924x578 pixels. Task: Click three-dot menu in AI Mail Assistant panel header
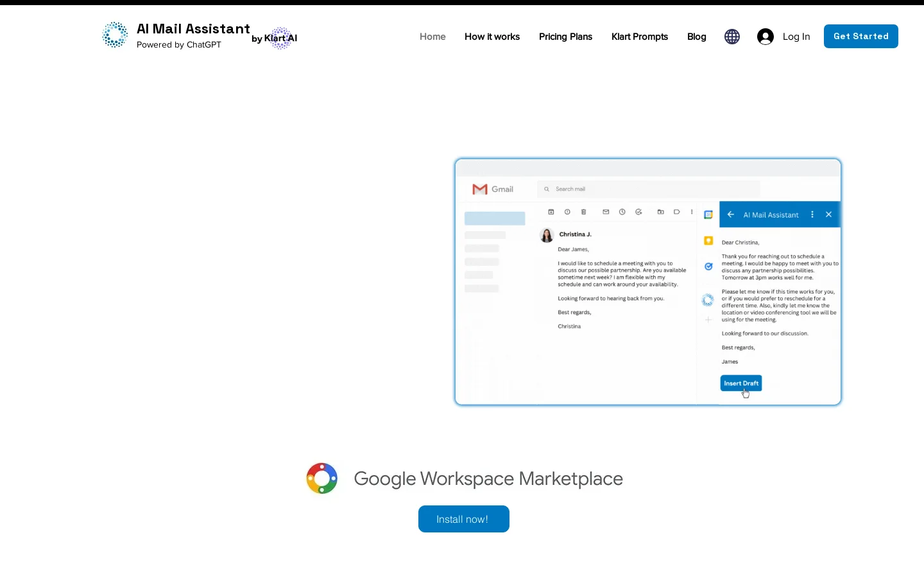click(x=812, y=215)
